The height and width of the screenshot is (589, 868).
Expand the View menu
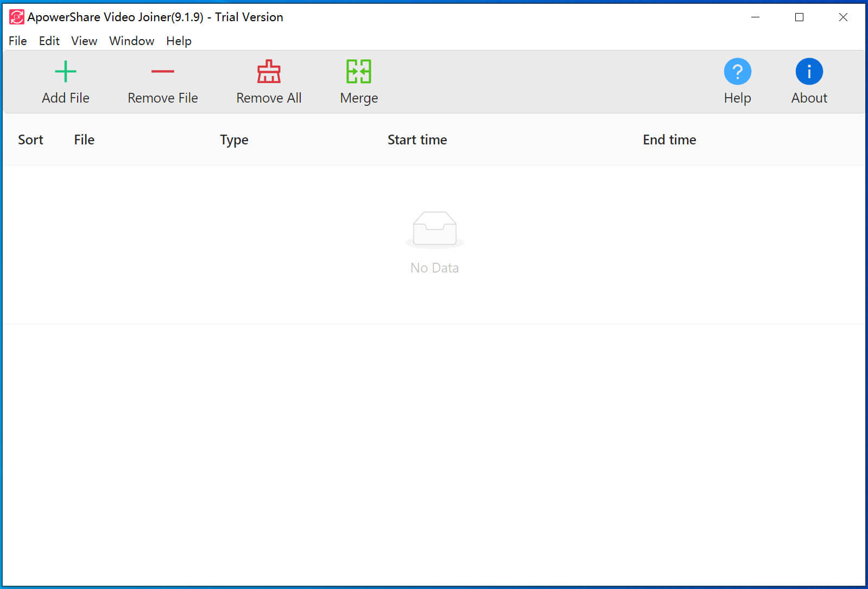[x=84, y=41]
